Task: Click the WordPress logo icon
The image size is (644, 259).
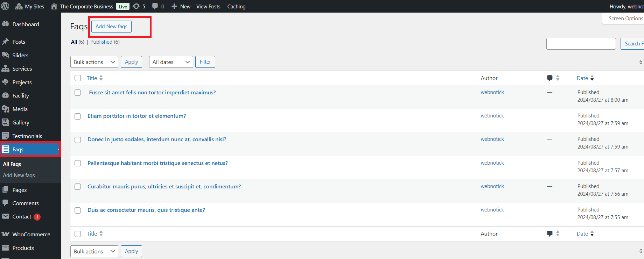Action: point(5,6)
